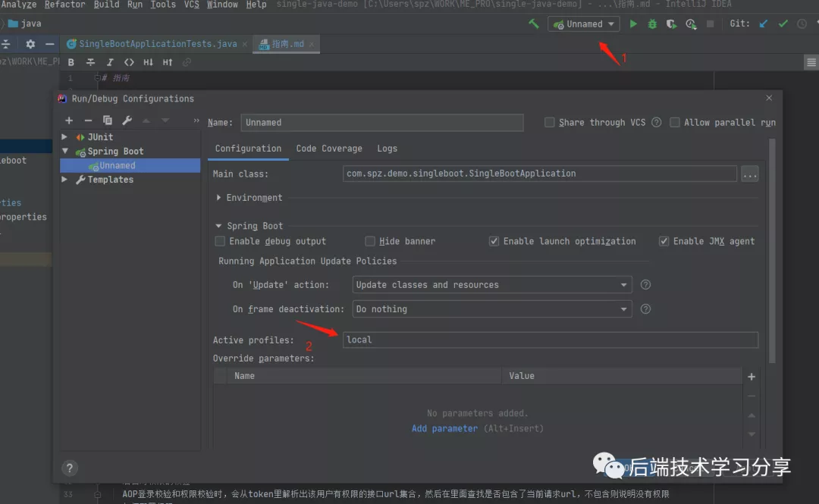Click Add parameter link
Image resolution: width=819 pixels, height=504 pixels.
444,428
